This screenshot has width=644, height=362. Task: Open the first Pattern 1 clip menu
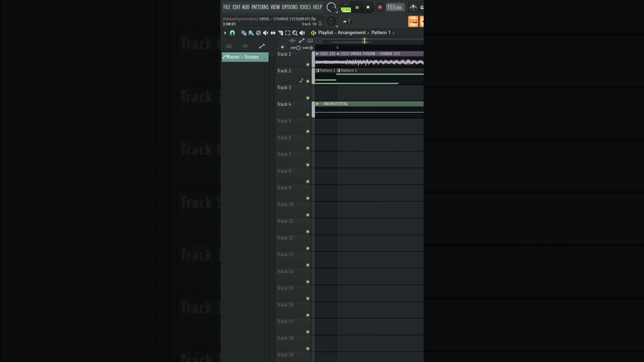point(317,70)
